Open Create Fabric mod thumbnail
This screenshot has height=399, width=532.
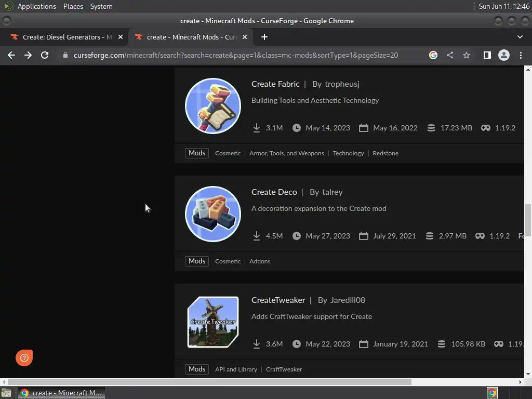pyautogui.click(x=213, y=106)
